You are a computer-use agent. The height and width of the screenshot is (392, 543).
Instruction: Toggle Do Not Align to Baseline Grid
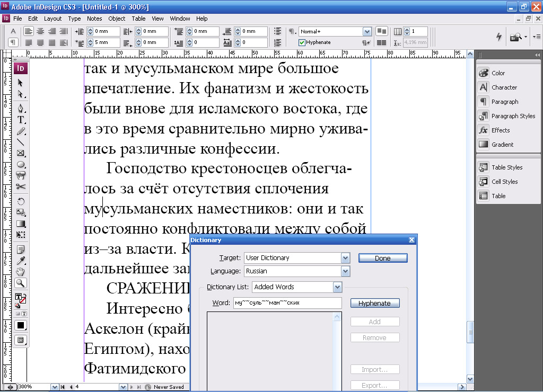pos(381,31)
